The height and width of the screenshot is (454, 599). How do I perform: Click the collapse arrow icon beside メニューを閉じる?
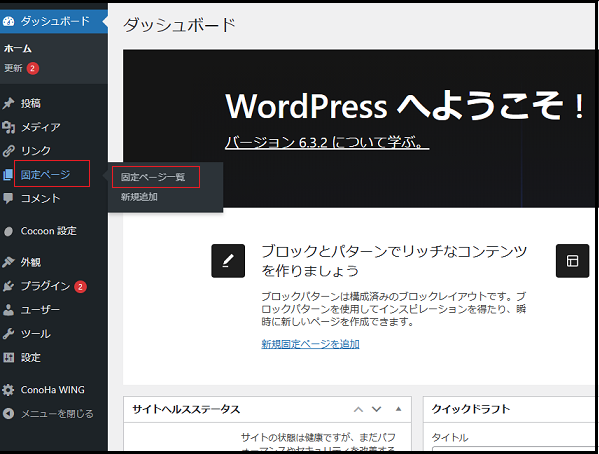8,413
